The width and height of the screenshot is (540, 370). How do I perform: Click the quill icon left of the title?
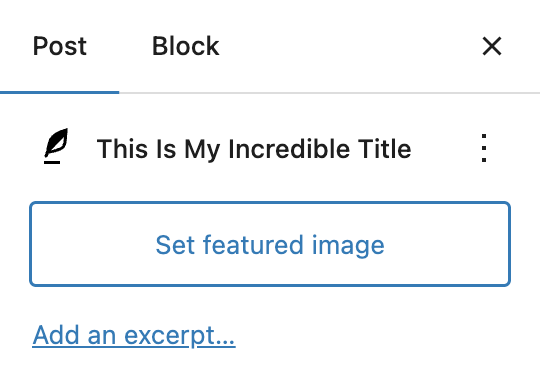point(56,146)
